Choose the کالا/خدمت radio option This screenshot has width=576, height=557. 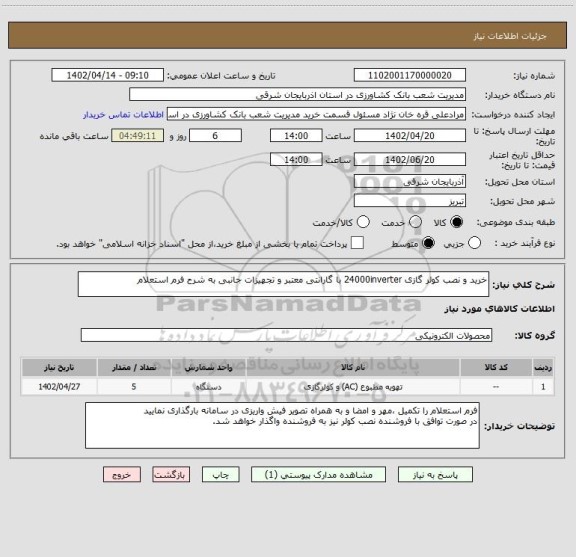(363, 222)
